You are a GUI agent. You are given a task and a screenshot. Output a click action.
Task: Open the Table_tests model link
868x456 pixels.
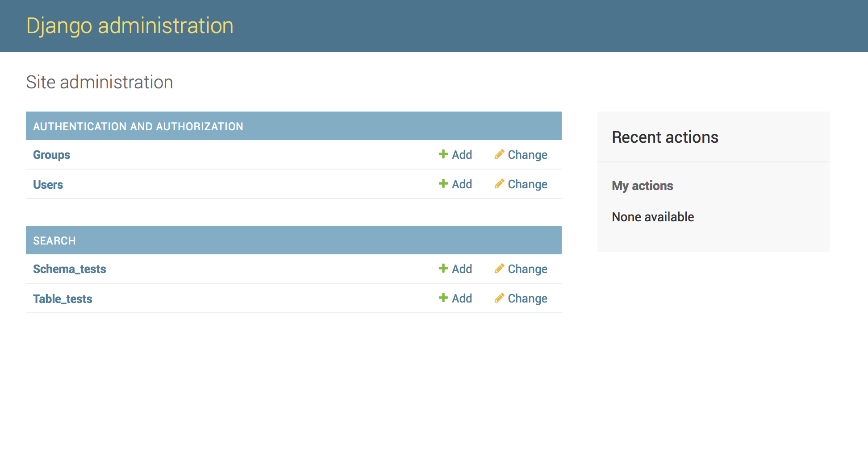click(x=63, y=298)
